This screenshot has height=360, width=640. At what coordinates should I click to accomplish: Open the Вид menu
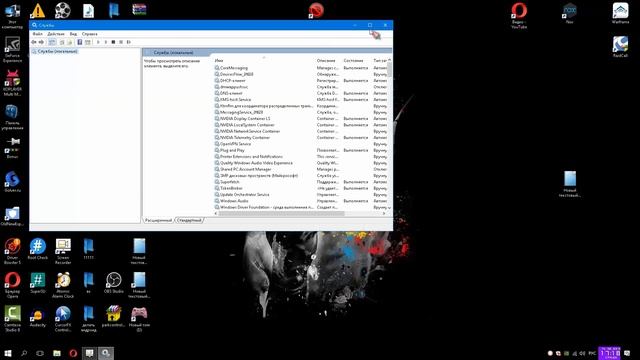(x=73, y=34)
